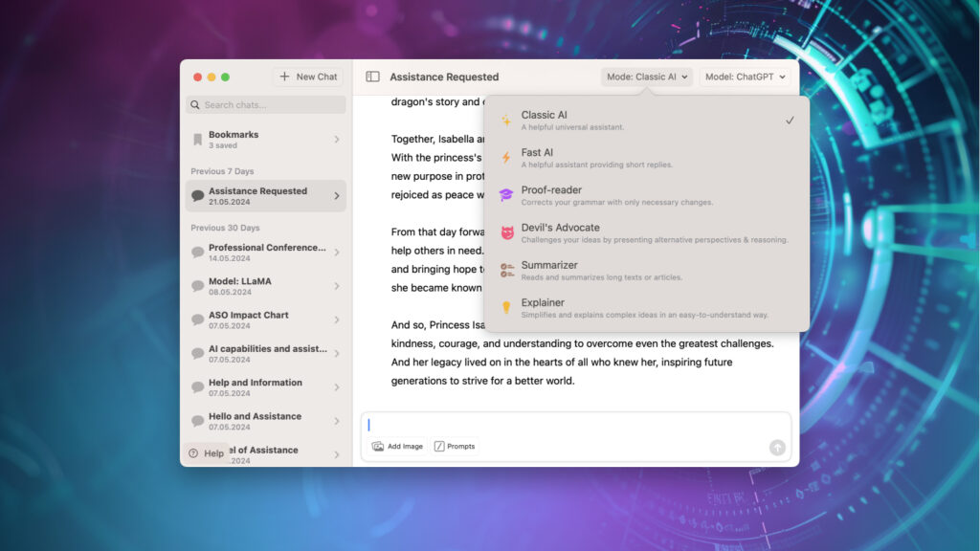This screenshot has height=551, width=980.
Task: Toggle the sidebar panel icon
Action: click(x=372, y=77)
